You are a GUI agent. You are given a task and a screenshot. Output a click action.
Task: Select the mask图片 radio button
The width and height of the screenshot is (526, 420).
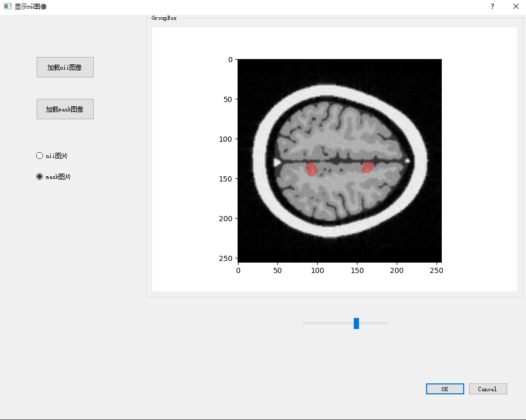(39, 176)
